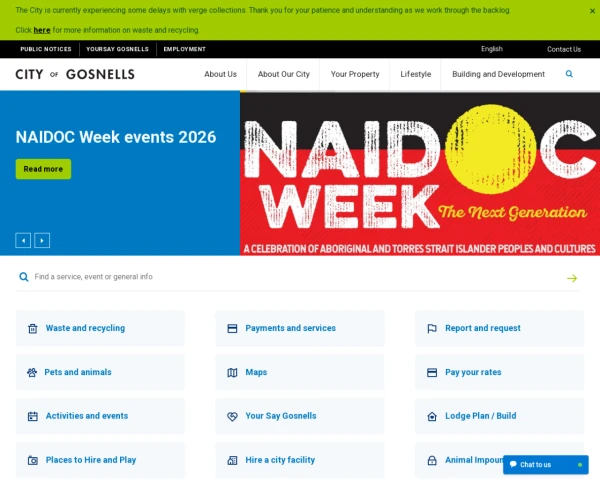
Task: Open Payments and services tile
Action: pos(300,328)
